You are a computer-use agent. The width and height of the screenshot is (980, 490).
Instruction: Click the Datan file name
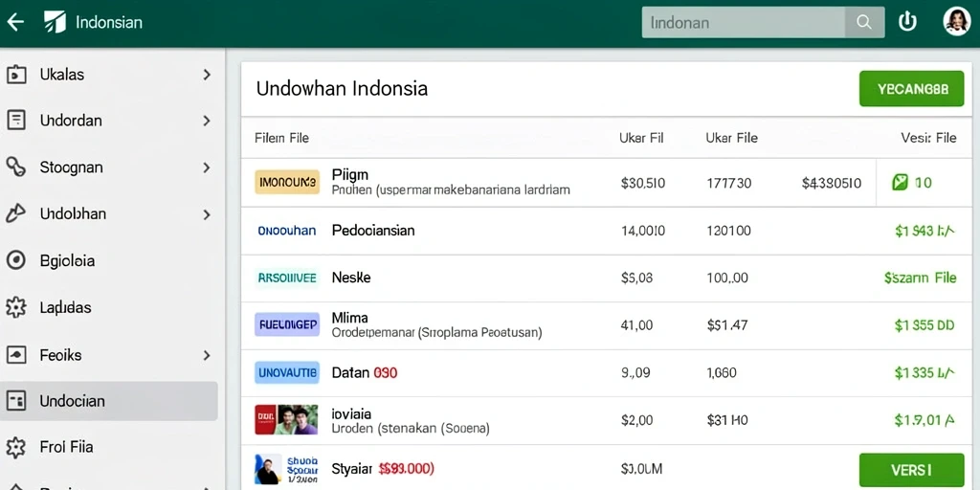[350, 373]
